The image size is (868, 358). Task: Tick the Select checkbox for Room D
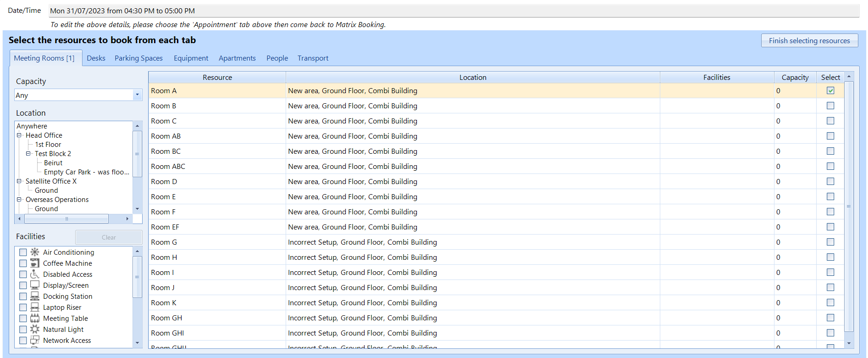tap(830, 181)
